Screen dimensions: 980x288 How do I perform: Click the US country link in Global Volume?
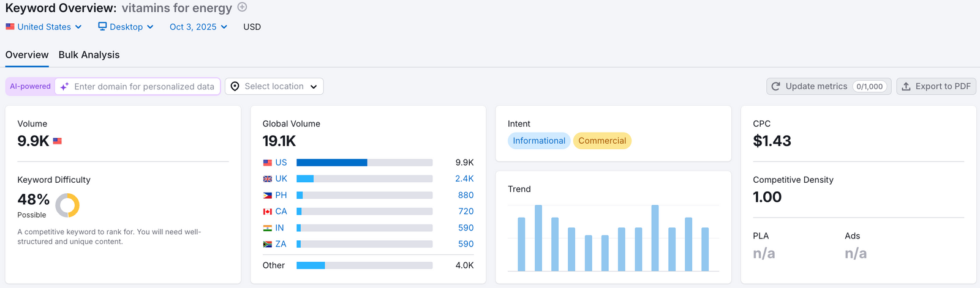coord(281,163)
